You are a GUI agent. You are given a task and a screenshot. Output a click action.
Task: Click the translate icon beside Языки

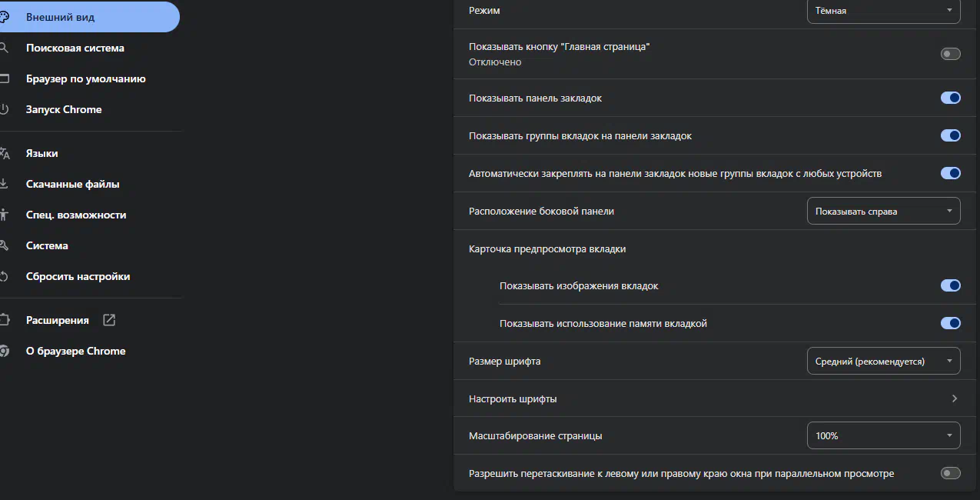[5, 153]
